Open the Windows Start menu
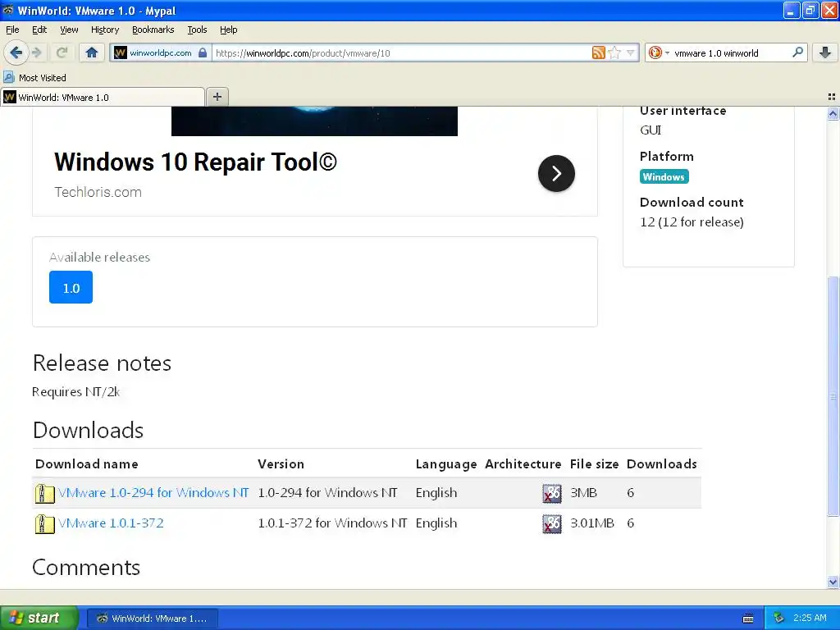 tap(39, 619)
